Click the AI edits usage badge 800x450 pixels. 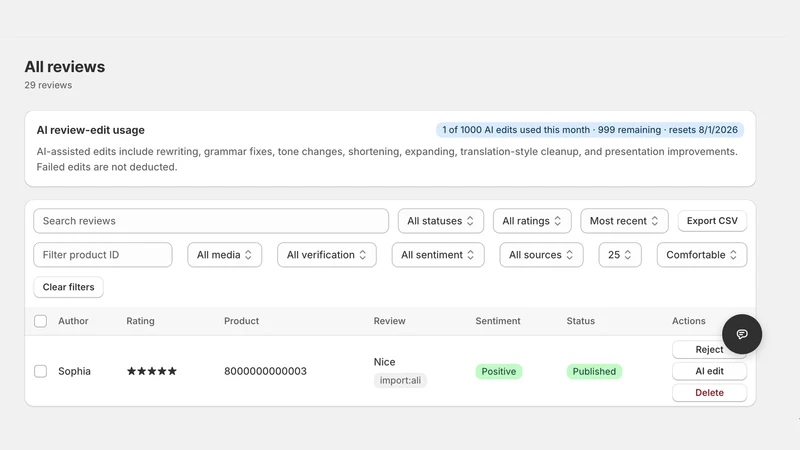pos(590,130)
